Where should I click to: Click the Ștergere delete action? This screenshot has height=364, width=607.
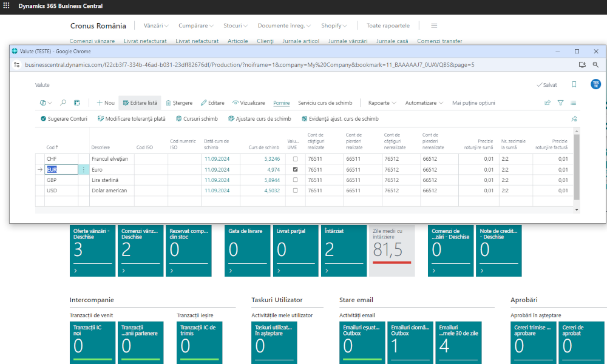[x=178, y=103]
